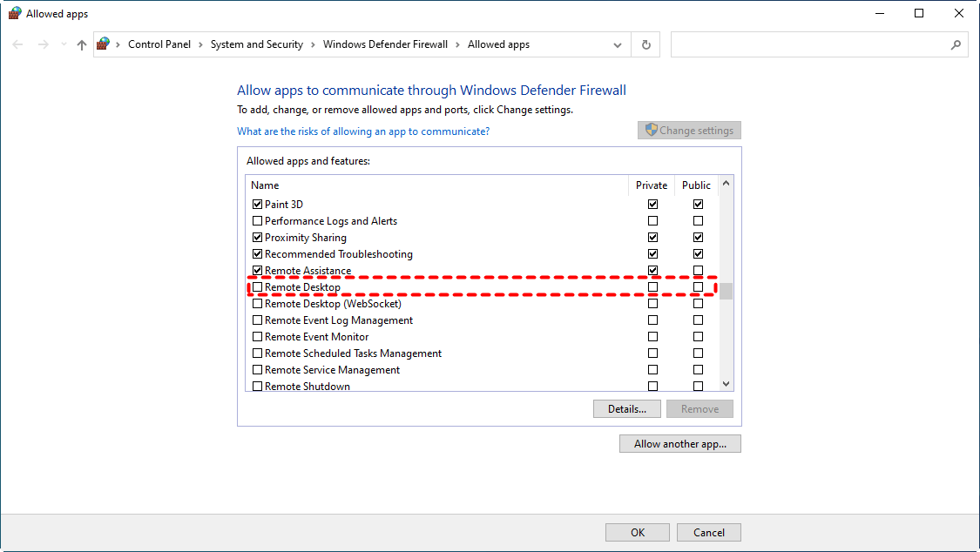Click the Back navigation arrow
Image resolution: width=980 pixels, height=552 pixels.
pos(17,44)
